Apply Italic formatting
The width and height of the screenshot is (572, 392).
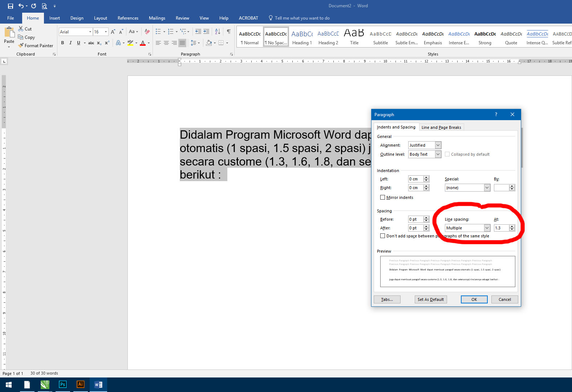(x=70, y=43)
